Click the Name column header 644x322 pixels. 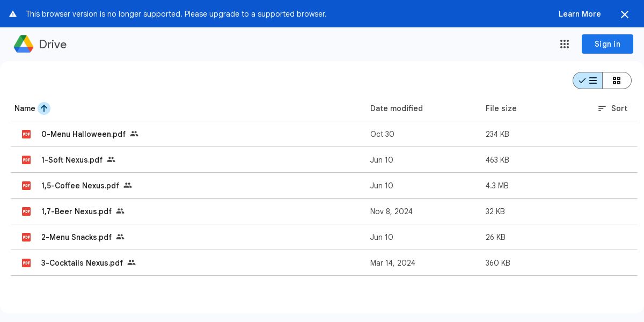(25, 108)
